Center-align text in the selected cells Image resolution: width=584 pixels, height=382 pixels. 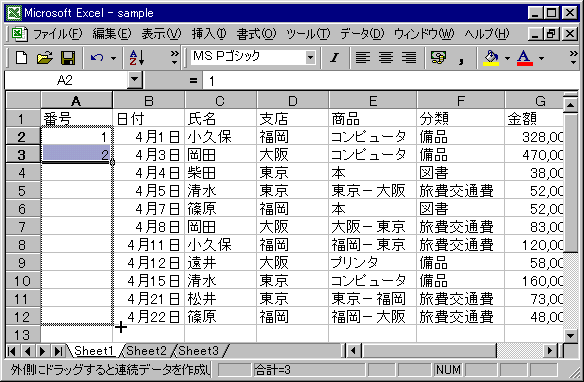point(385,58)
